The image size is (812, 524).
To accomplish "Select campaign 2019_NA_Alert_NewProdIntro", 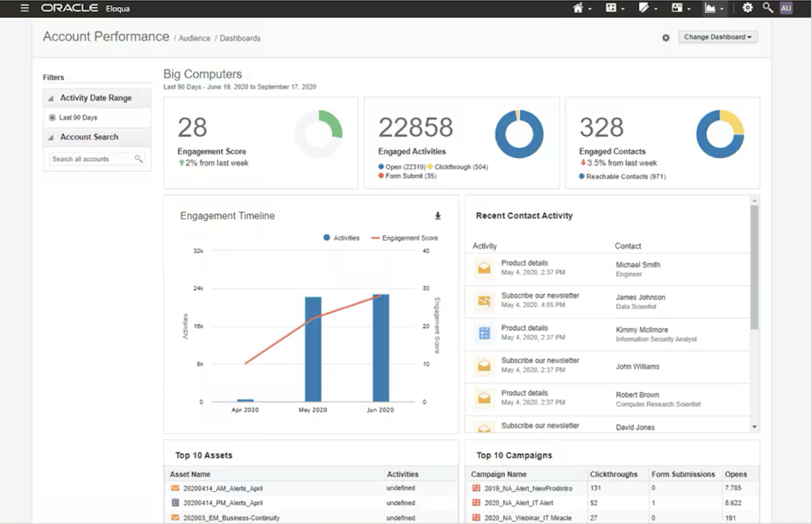I will [529, 488].
